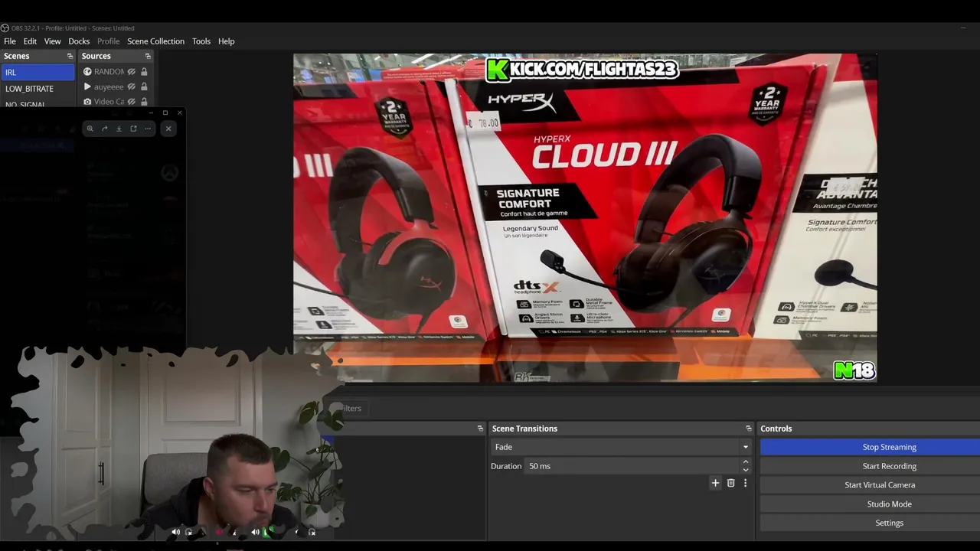Open the image in external window icon

[x=133, y=129]
